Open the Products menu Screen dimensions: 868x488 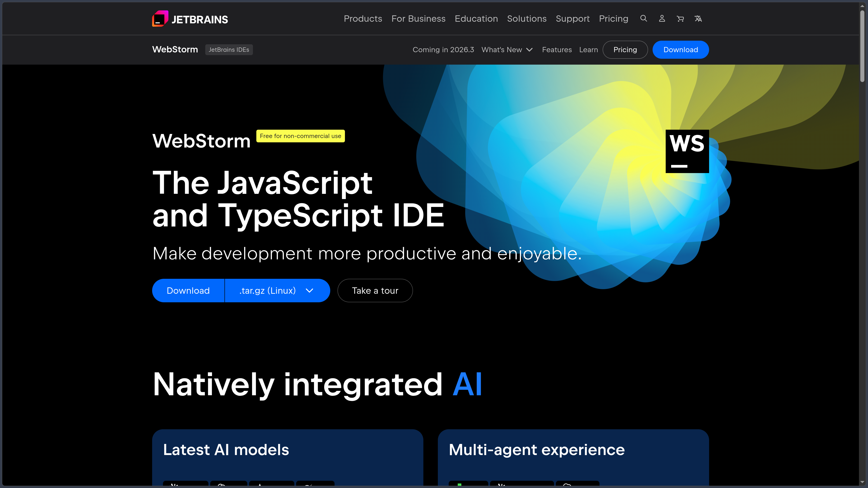point(363,19)
